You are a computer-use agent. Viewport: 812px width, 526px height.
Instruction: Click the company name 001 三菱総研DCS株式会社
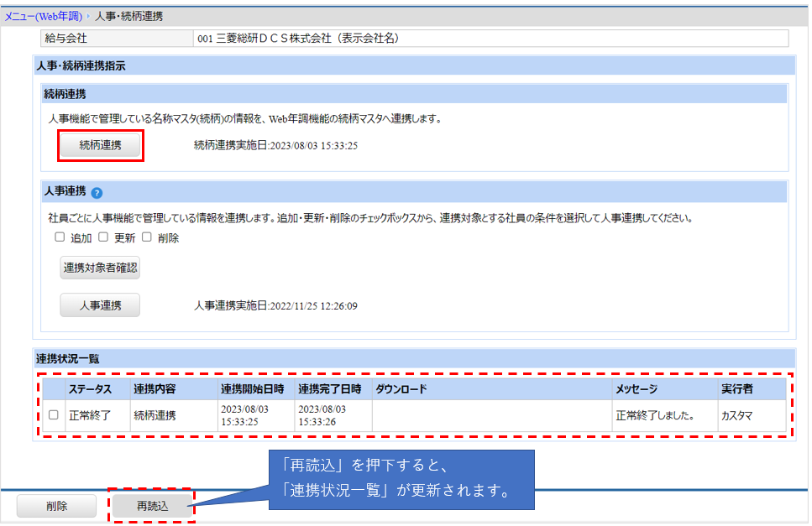(x=298, y=39)
